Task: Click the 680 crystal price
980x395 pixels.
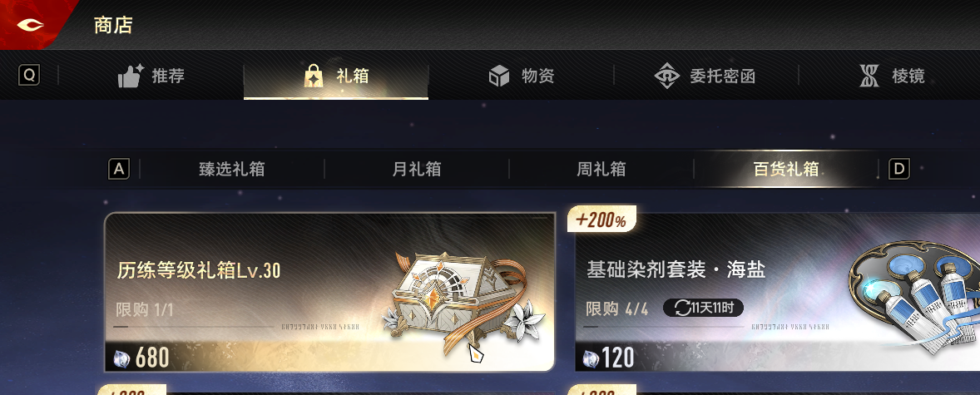Action: coord(141,358)
